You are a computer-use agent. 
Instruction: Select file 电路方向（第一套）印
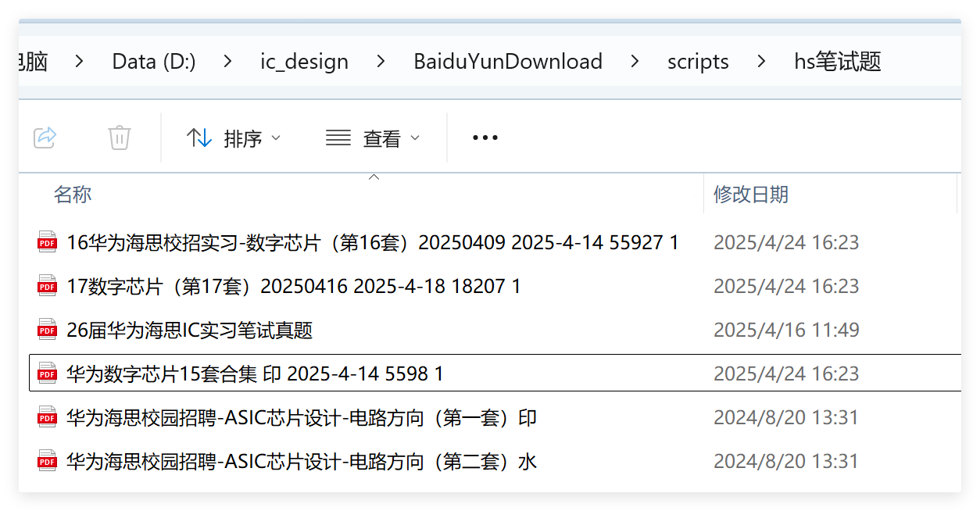point(302,417)
